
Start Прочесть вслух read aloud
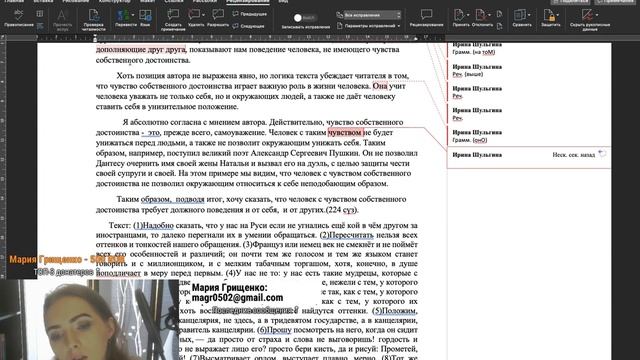click(x=62, y=20)
